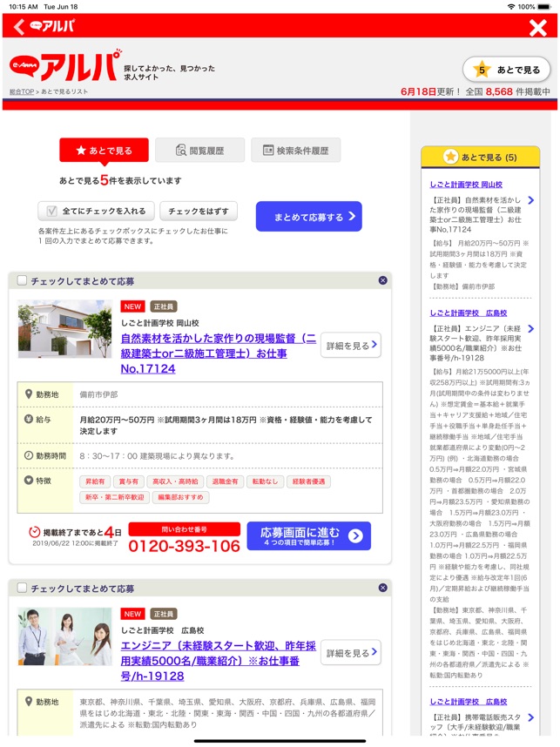Click the 勤務地 location pin in first job
560x747 pixels.
29,394
